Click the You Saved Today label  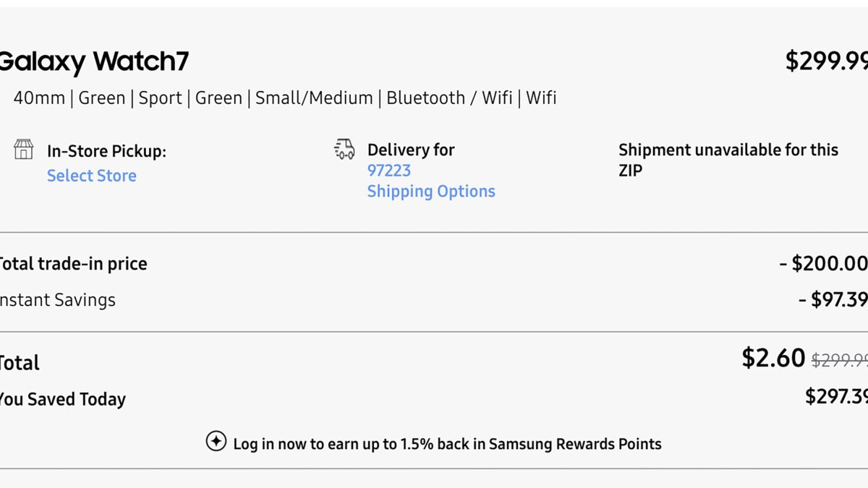click(62, 399)
